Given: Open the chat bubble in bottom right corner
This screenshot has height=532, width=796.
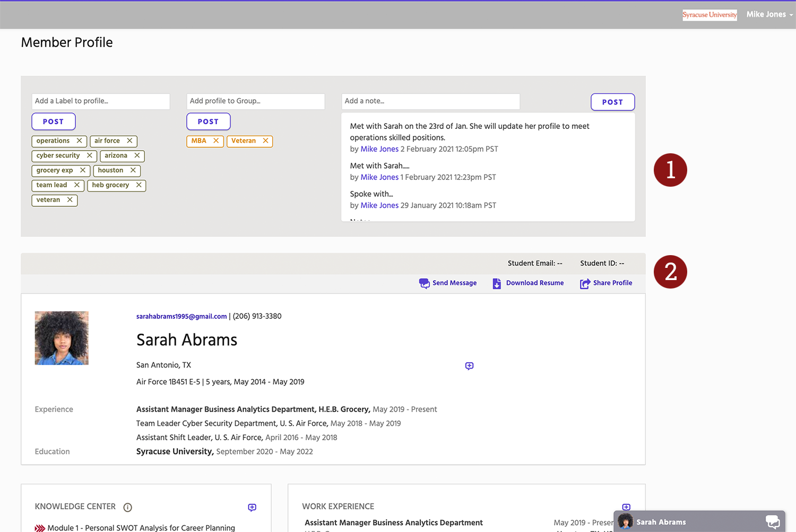Looking at the screenshot, I should pos(773,521).
